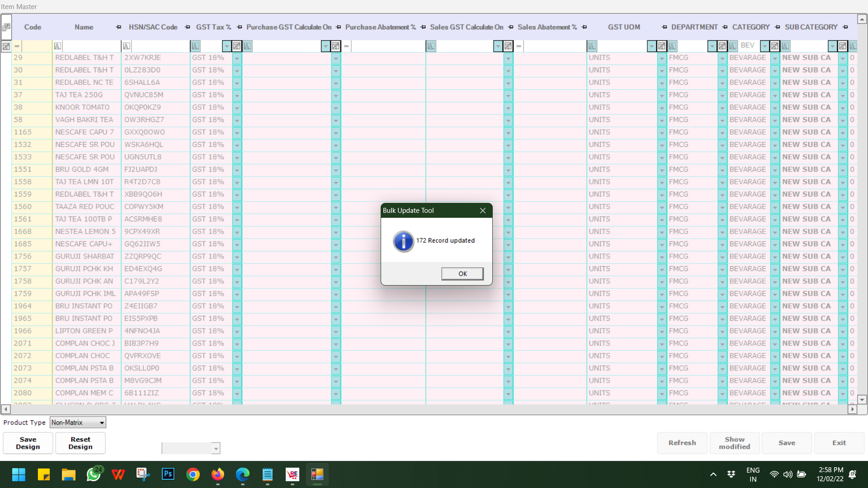Clear the CATEGORY column filter

coord(775,46)
